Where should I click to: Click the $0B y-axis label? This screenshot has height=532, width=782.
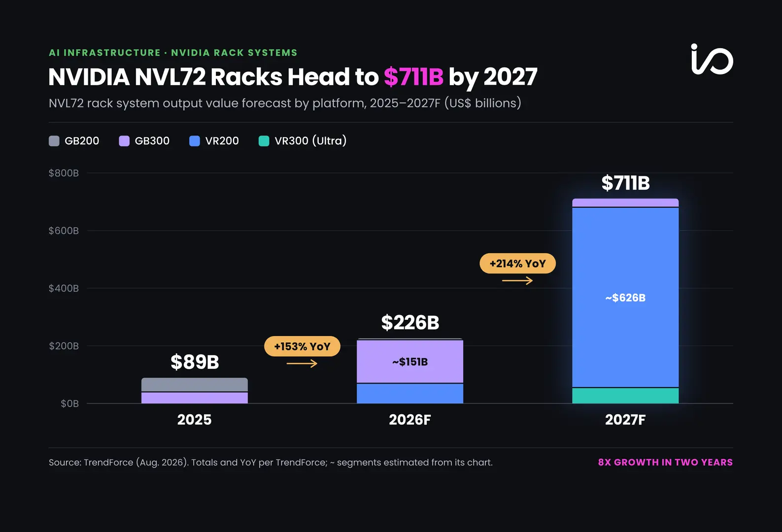69,403
